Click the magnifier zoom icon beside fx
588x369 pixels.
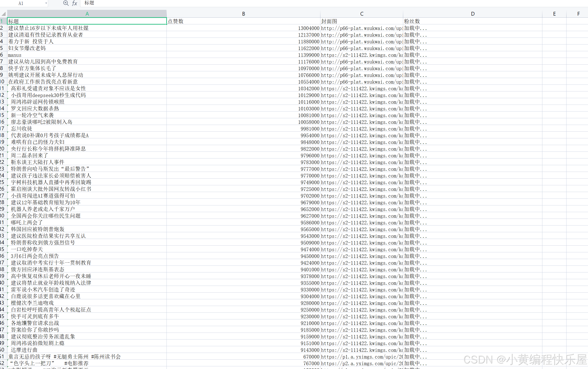(66, 3)
